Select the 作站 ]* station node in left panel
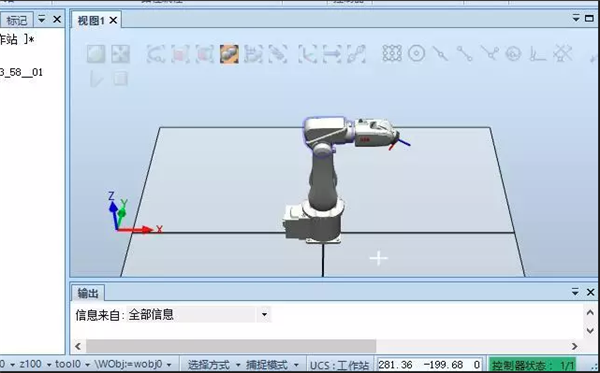 point(17,39)
